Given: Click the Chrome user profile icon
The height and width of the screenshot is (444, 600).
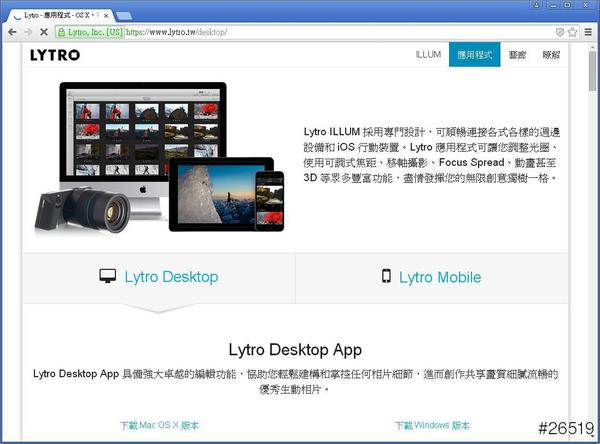Looking at the screenshot, I should click(536, 5).
